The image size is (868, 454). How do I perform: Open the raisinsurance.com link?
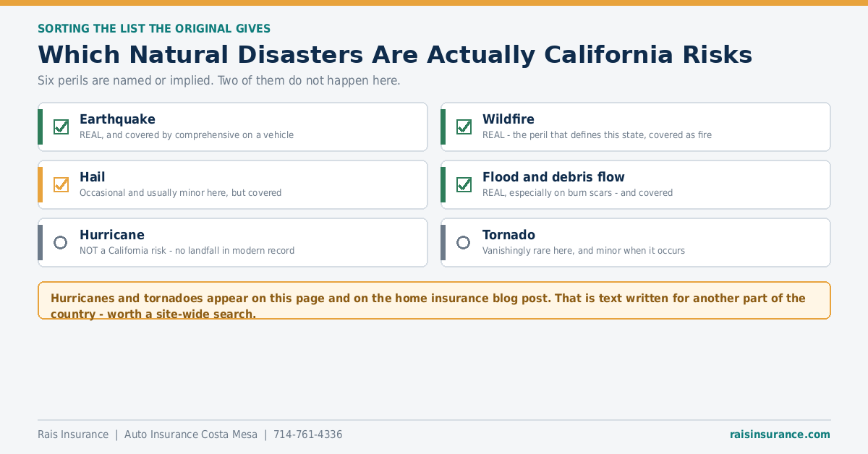780,434
